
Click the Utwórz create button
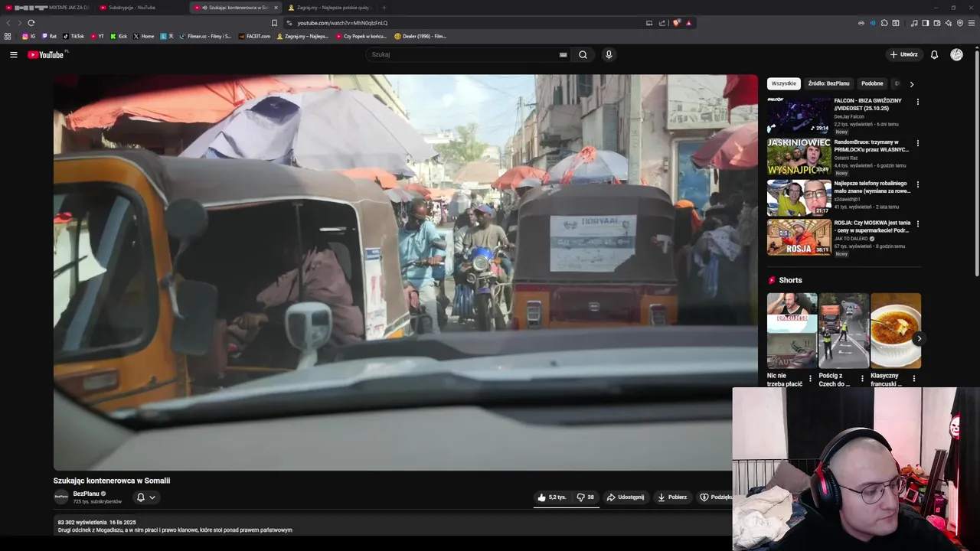[903, 54]
